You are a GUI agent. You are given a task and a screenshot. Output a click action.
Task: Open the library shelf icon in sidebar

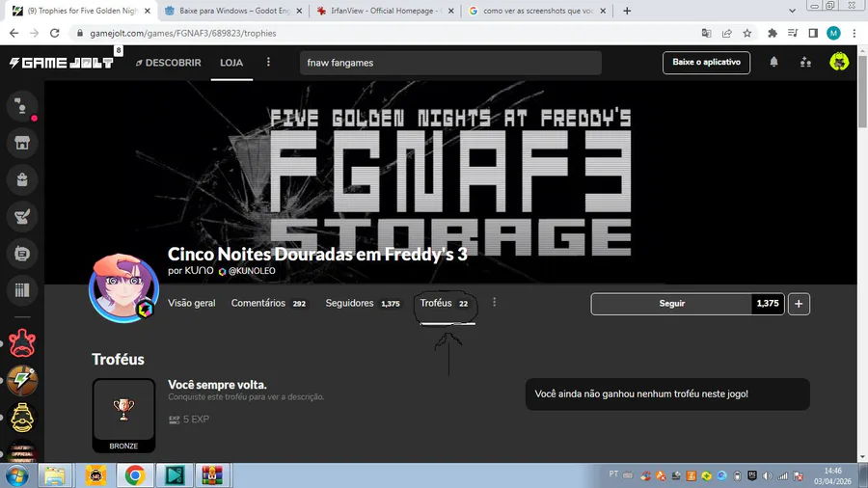coord(22,290)
